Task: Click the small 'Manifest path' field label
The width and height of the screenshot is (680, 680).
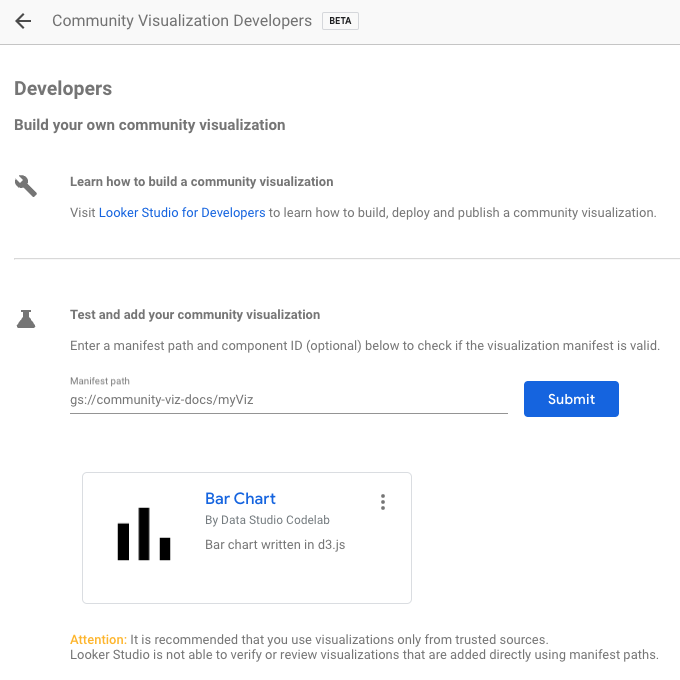Action: 99,381
